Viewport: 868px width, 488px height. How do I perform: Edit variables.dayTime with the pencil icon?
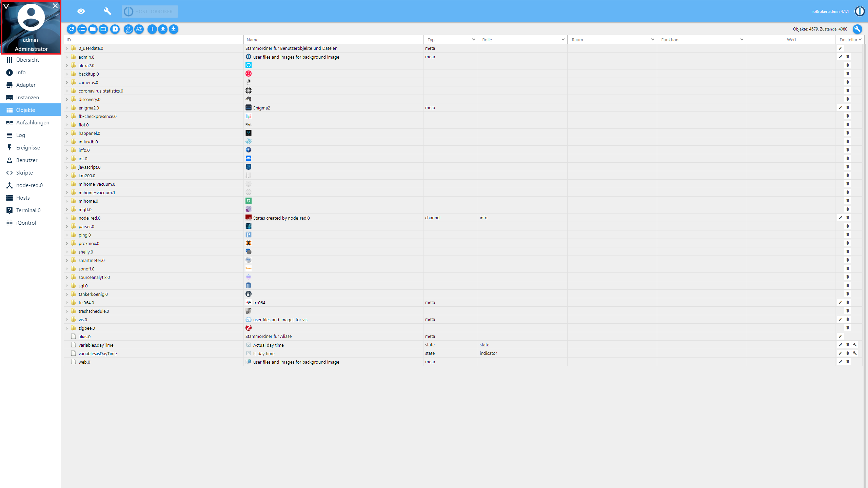coord(840,345)
